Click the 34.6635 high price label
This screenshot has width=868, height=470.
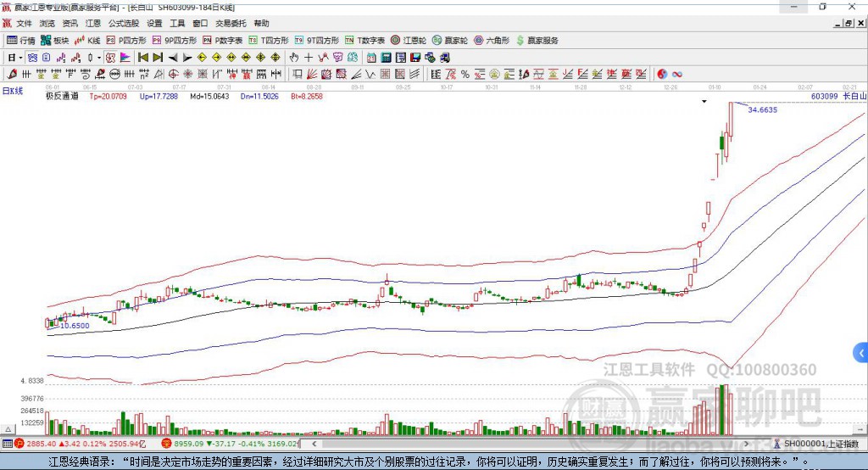(x=762, y=109)
